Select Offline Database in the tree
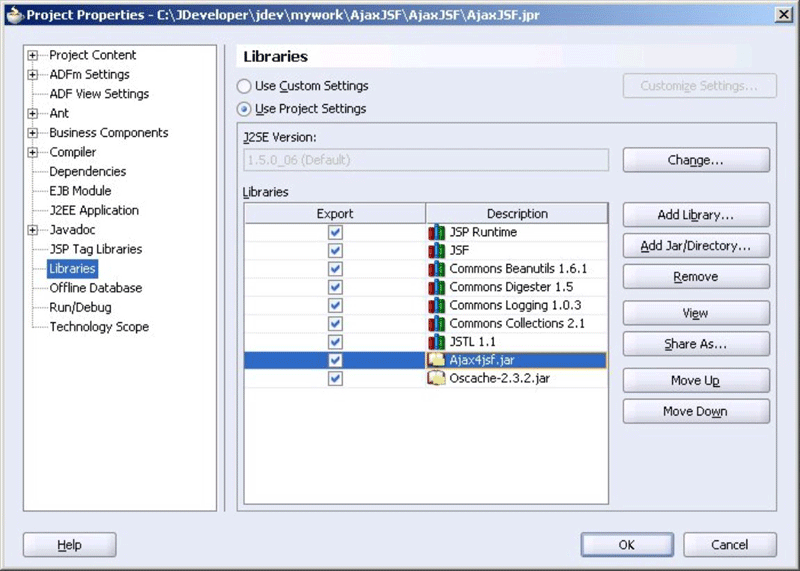 click(x=95, y=288)
